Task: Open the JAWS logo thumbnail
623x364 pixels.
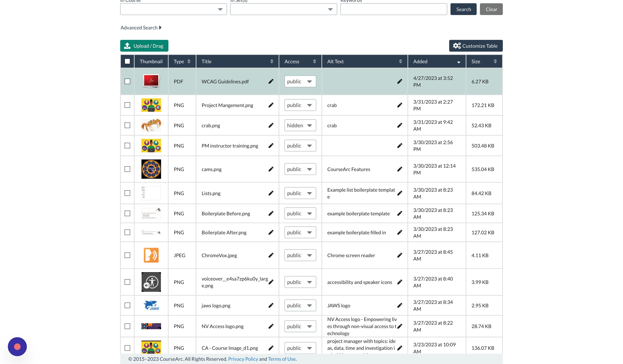Action: 151,305
